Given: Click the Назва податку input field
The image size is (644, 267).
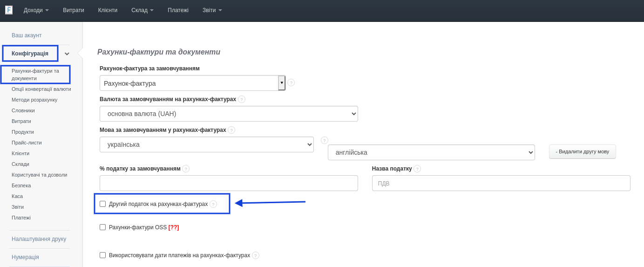Looking at the screenshot, I should tap(501, 183).
